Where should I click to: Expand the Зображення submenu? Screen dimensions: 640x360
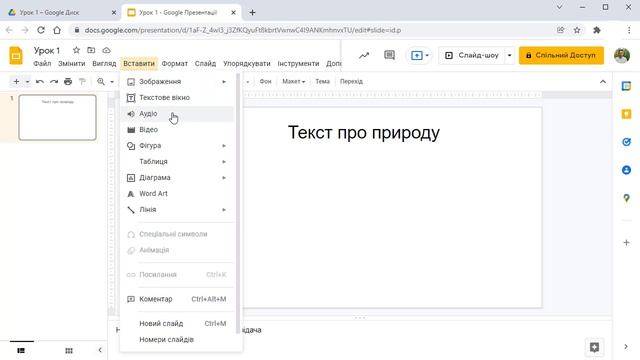(224, 82)
